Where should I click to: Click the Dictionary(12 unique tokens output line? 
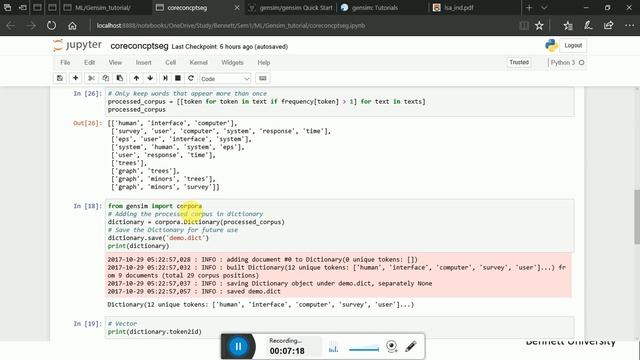260,304
